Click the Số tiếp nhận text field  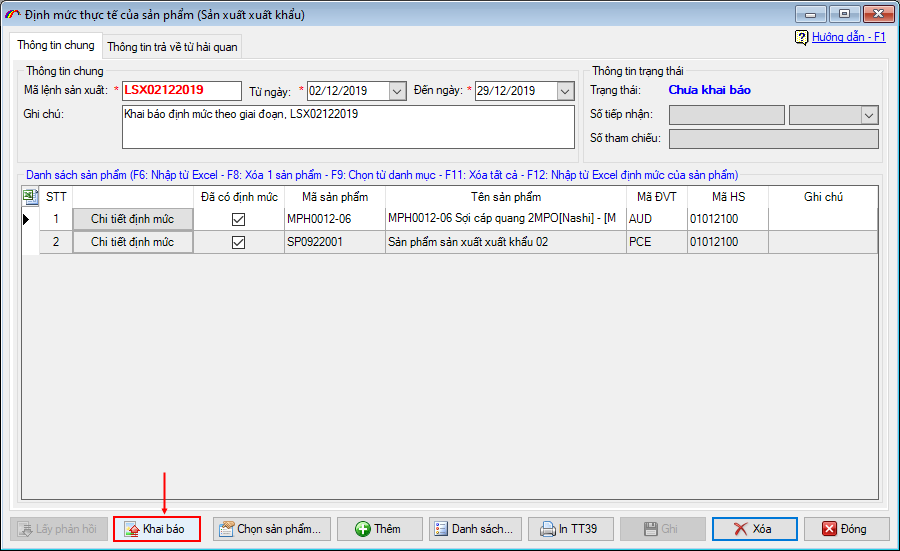tap(727, 115)
